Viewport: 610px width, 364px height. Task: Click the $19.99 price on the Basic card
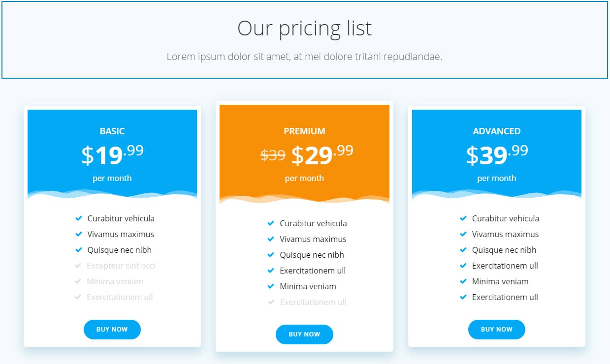tap(112, 155)
